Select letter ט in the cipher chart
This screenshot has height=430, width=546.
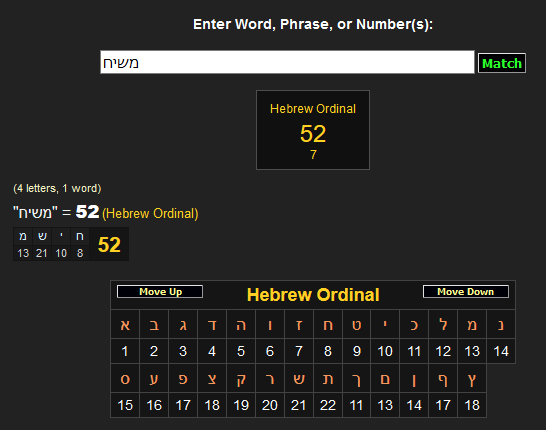click(x=356, y=325)
